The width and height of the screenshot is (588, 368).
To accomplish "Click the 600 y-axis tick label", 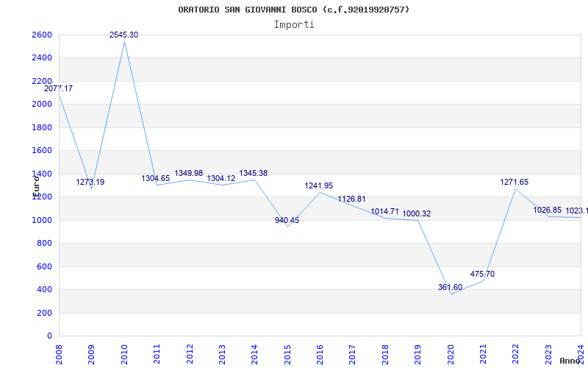I will [44, 266].
